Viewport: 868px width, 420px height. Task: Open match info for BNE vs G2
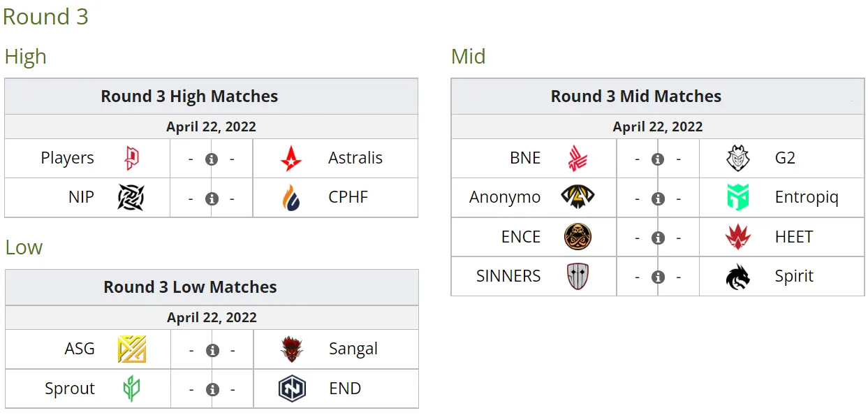tap(658, 159)
